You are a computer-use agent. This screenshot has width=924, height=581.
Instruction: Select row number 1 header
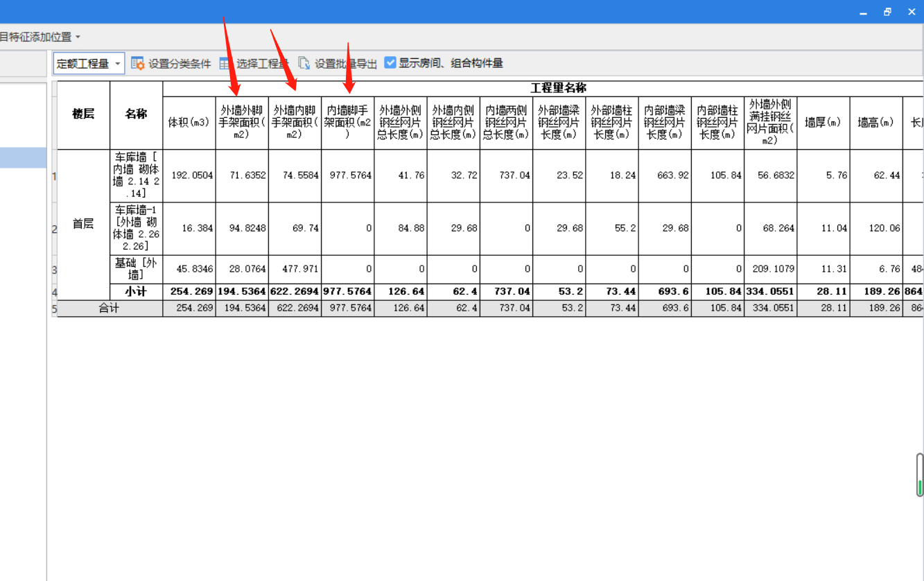(x=54, y=175)
